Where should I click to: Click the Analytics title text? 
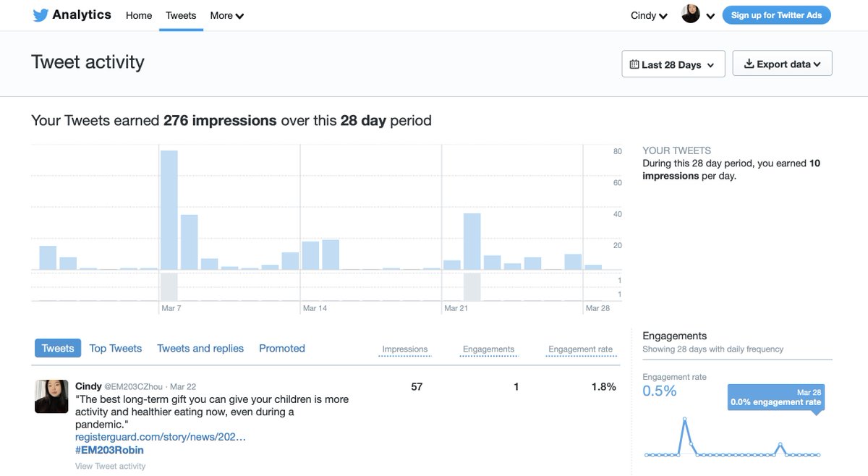[82, 14]
